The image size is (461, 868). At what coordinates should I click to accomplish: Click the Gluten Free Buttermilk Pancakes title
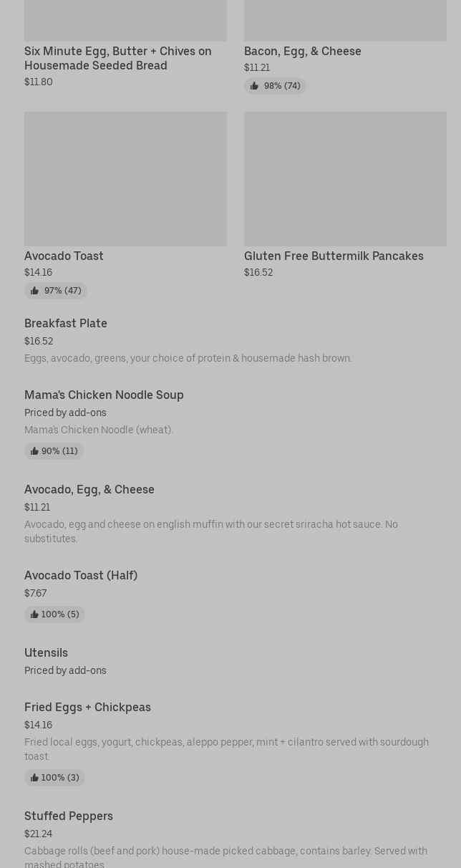(x=334, y=256)
